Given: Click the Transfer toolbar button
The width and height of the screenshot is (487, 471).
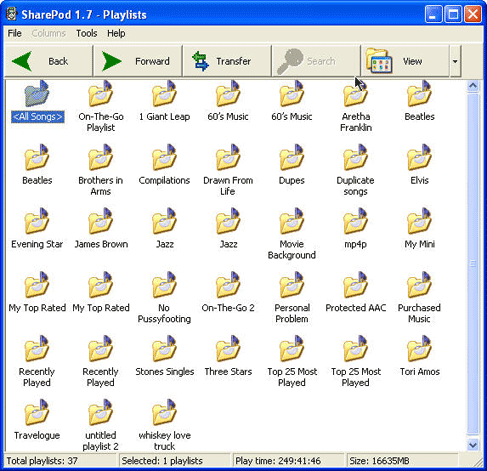Looking at the screenshot, I should pyautogui.click(x=227, y=61).
